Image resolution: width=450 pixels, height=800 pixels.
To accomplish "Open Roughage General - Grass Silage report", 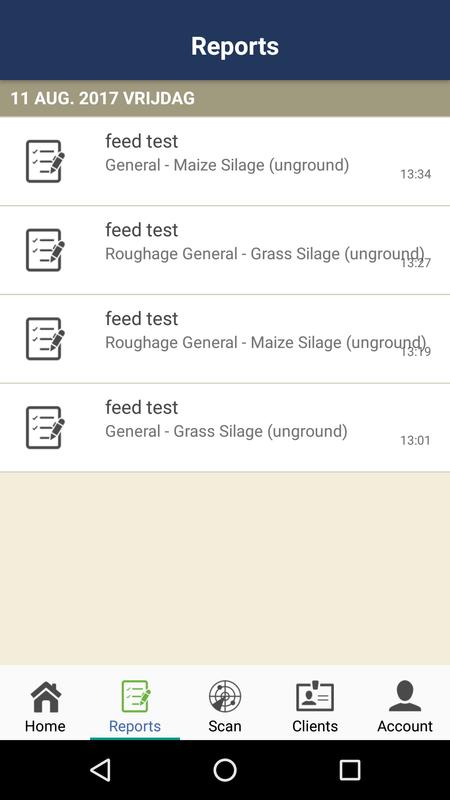I will click(225, 250).
